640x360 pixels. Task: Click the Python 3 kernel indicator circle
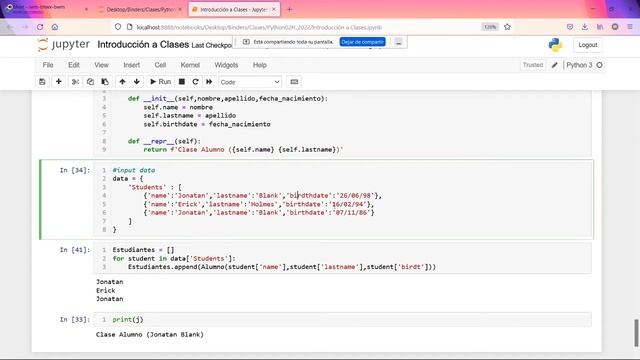point(599,65)
